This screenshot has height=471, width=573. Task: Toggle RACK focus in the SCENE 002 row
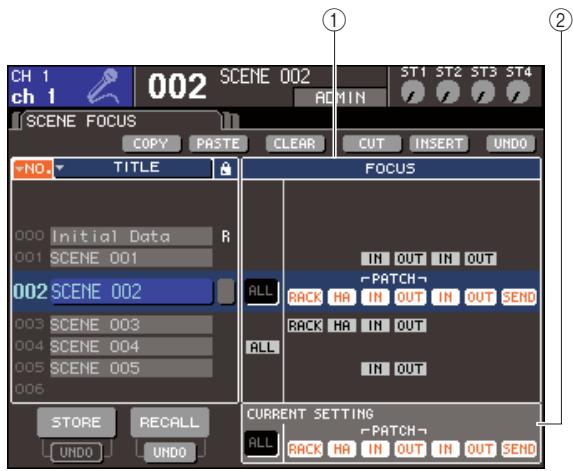pos(305,297)
